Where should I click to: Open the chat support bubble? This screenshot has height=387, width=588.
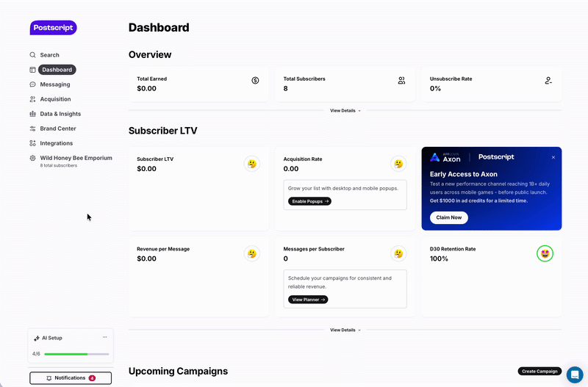(x=575, y=375)
